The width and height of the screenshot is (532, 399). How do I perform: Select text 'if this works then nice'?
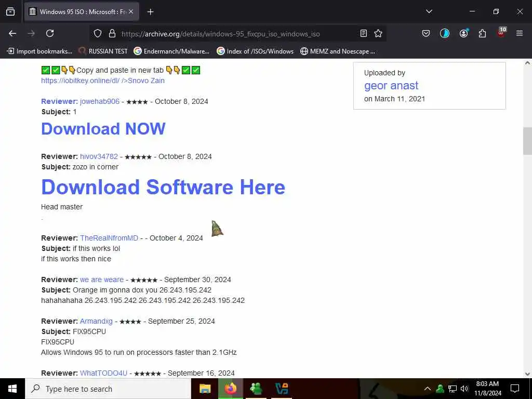pyautogui.click(x=76, y=259)
